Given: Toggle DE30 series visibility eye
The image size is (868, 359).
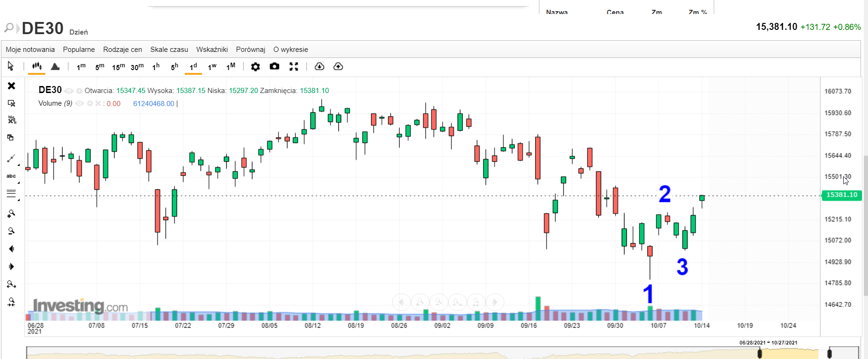Looking at the screenshot, I should coord(69,91).
